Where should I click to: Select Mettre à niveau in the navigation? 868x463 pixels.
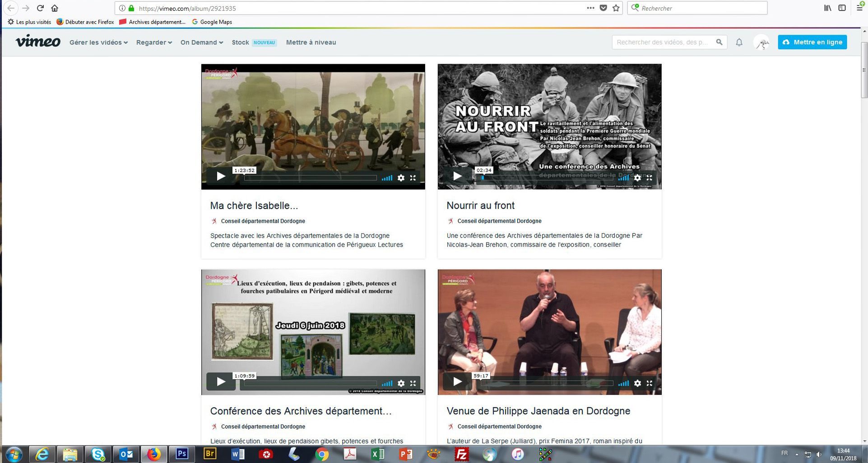(x=311, y=42)
